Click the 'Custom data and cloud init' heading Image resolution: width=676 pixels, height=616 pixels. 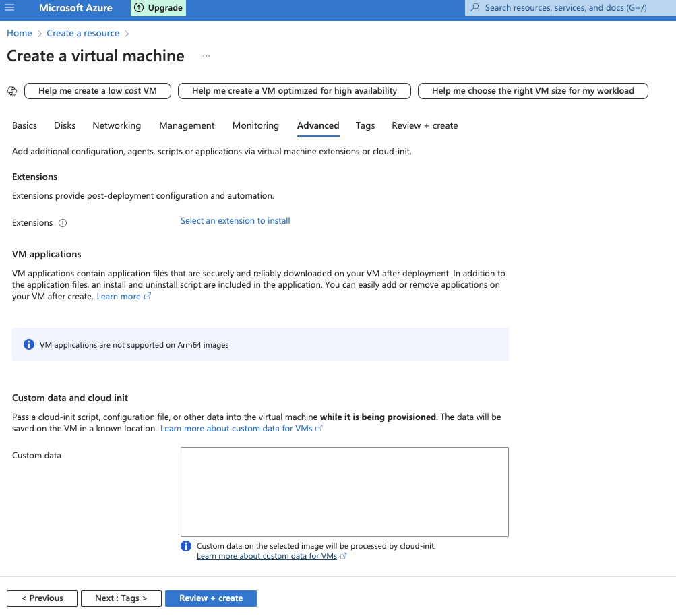pos(70,398)
